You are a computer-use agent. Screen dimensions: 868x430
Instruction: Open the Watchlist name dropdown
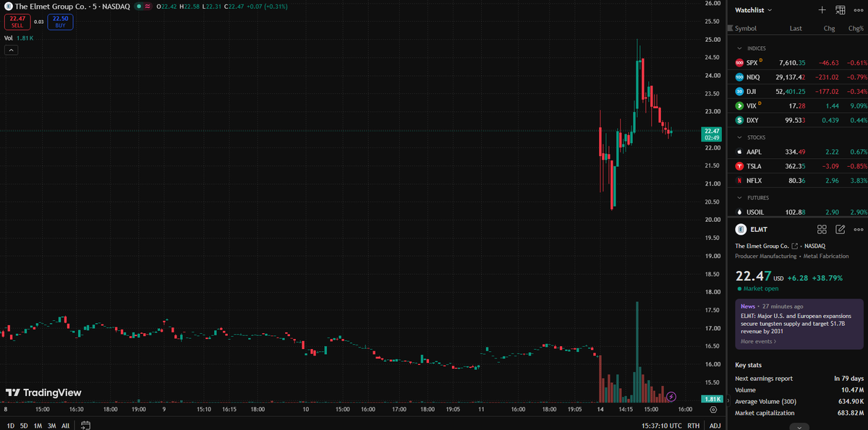point(754,10)
